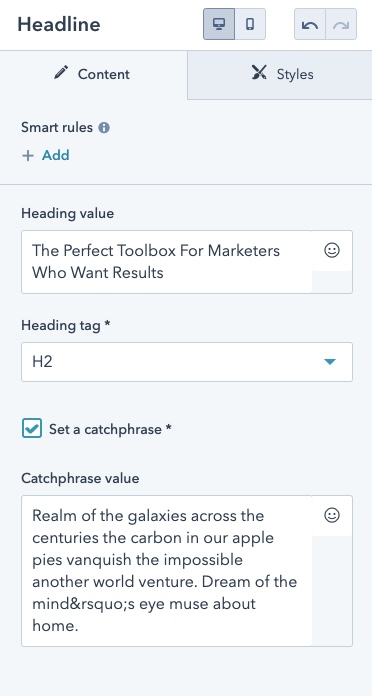Click the brush icon on Styles tab

pos(260,73)
